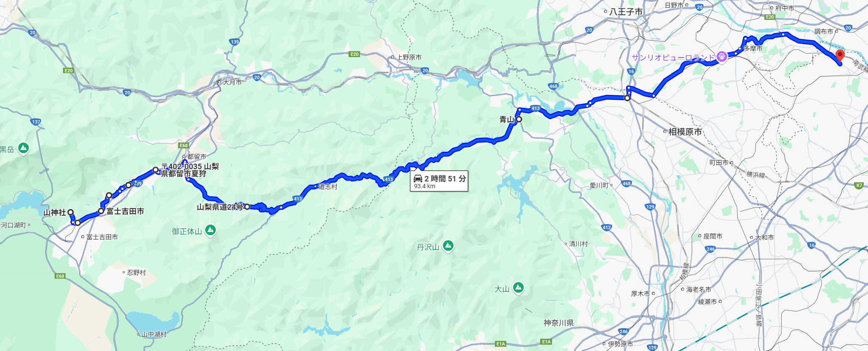The image size is (868, 351).
Task: Click the 山神社 waypoint circle
Action: point(71,212)
